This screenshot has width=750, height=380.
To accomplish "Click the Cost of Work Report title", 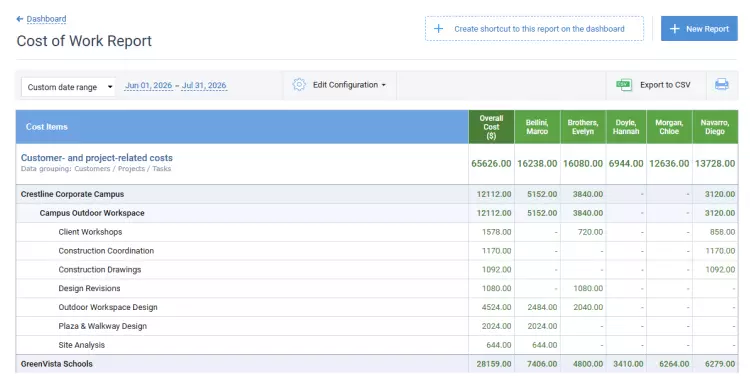I will (84, 41).
